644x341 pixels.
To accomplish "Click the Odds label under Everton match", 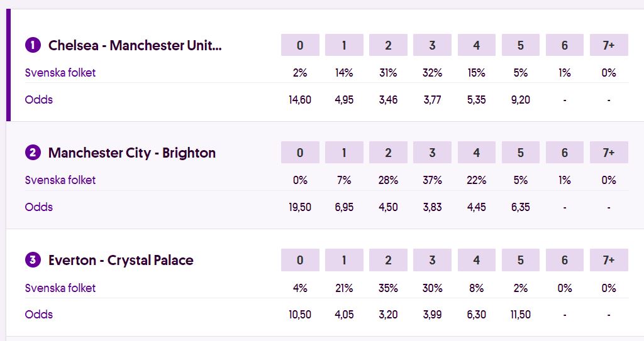I will click(x=39, y=314).
